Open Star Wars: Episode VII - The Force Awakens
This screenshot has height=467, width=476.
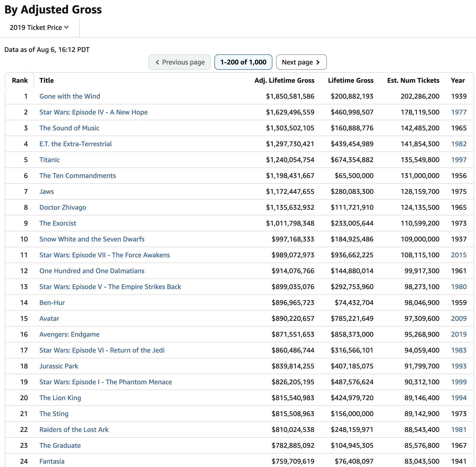pyautogui.click(x=105, y=255)
